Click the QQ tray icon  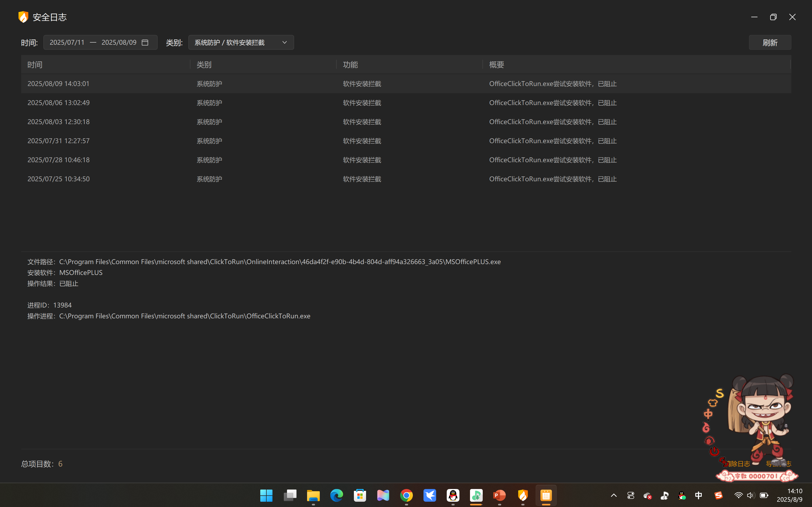tap(682, 495)
